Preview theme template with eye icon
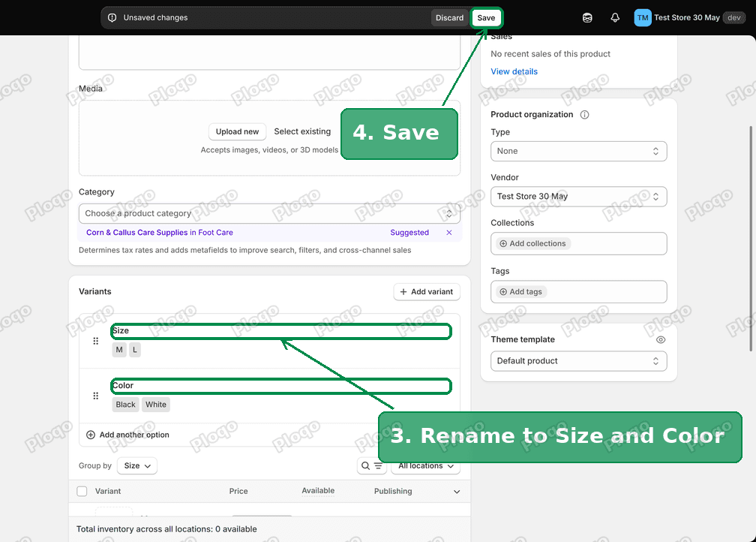The width and height of the screenshot is (756, 542). (x=661, y=340)
